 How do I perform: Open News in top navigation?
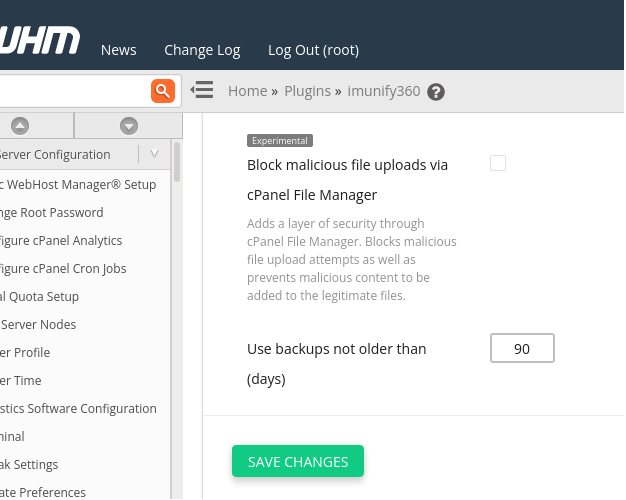click(x=118, y=50)
